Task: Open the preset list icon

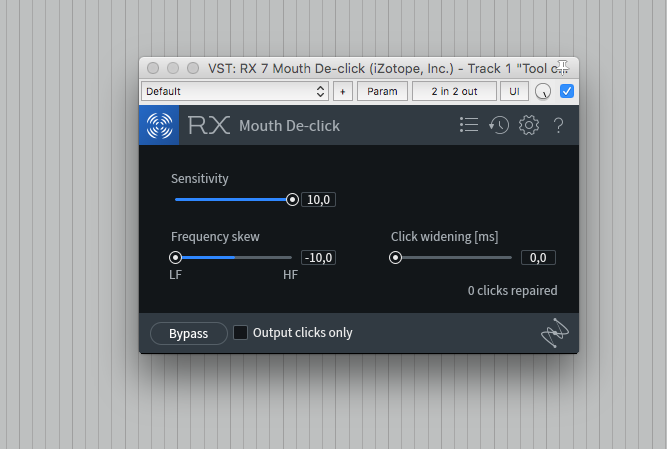Action: (x=469, y=125)
